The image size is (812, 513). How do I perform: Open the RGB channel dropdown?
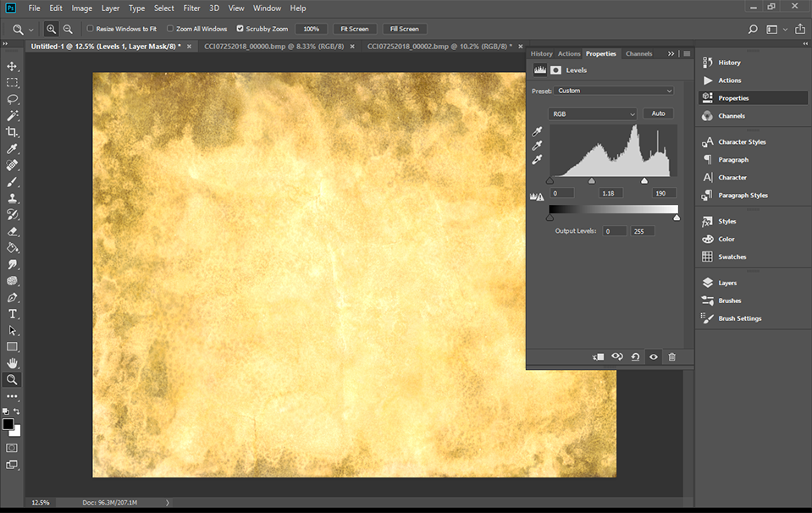pyautogui.click(x=592, y=113)
